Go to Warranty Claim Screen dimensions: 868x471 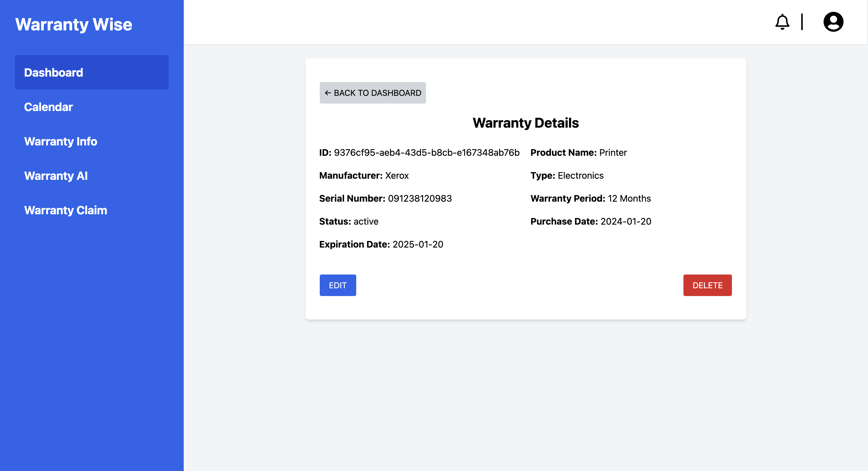click(65, 211)
